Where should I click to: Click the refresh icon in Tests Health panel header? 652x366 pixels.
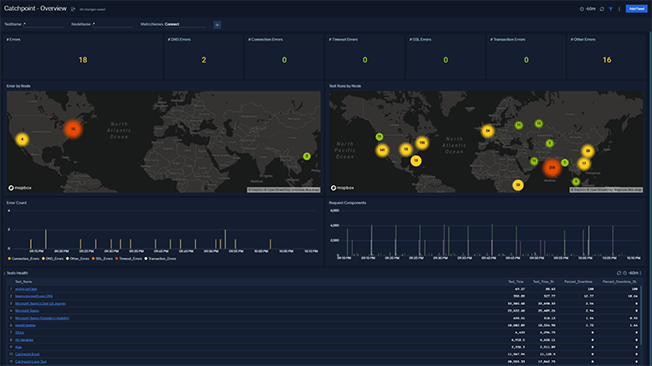619,273
